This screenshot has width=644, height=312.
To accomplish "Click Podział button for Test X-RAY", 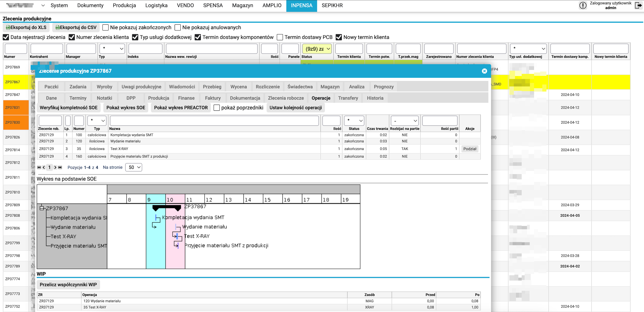I will (x=470, y=149).
